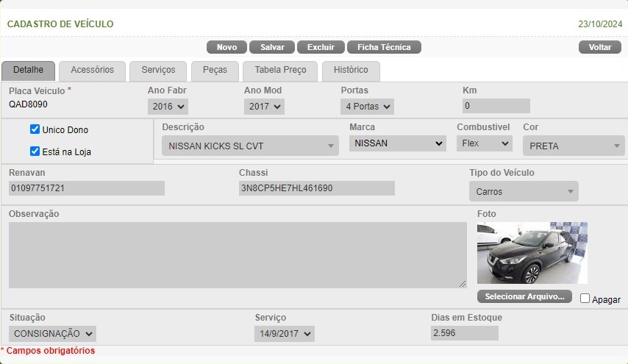Click the Nissan Kicks photo thumbnail

point(532,253)
